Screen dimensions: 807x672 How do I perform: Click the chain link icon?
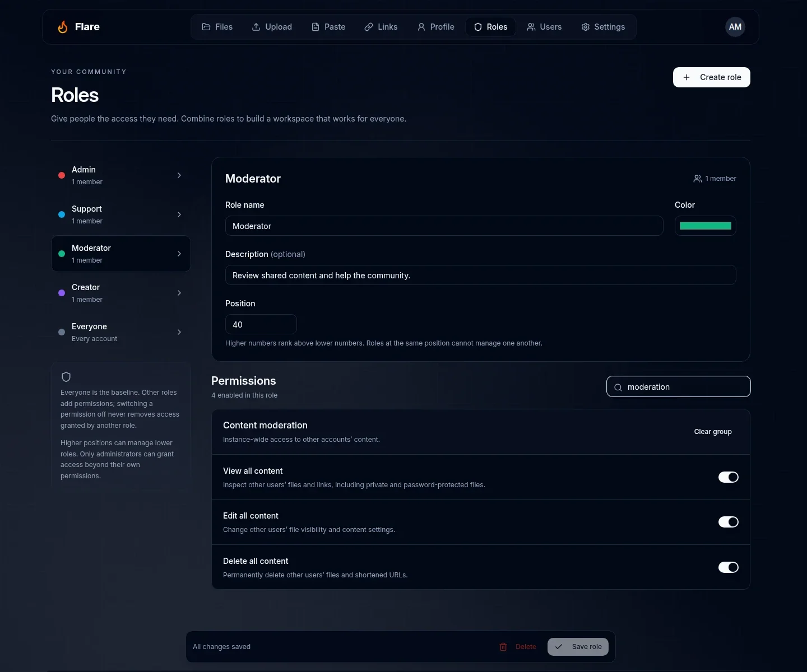coord(369,27)
